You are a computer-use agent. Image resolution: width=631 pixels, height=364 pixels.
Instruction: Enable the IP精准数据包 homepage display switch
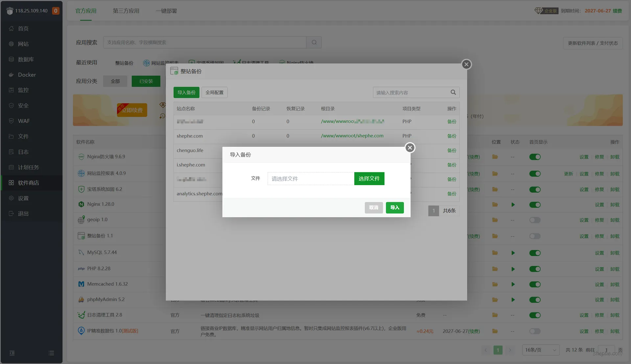coord(535,331)
